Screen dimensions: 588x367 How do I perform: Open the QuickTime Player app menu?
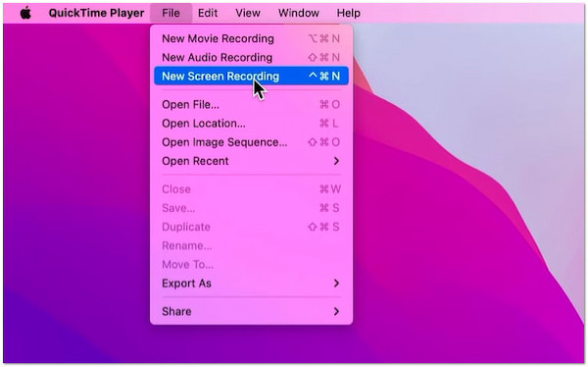(x=96, y=13)
